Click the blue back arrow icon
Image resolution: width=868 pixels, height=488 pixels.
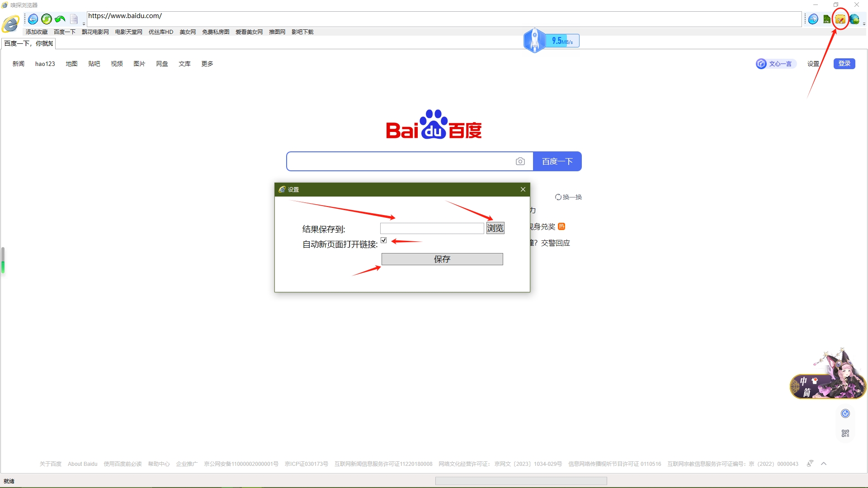(33, 19)
